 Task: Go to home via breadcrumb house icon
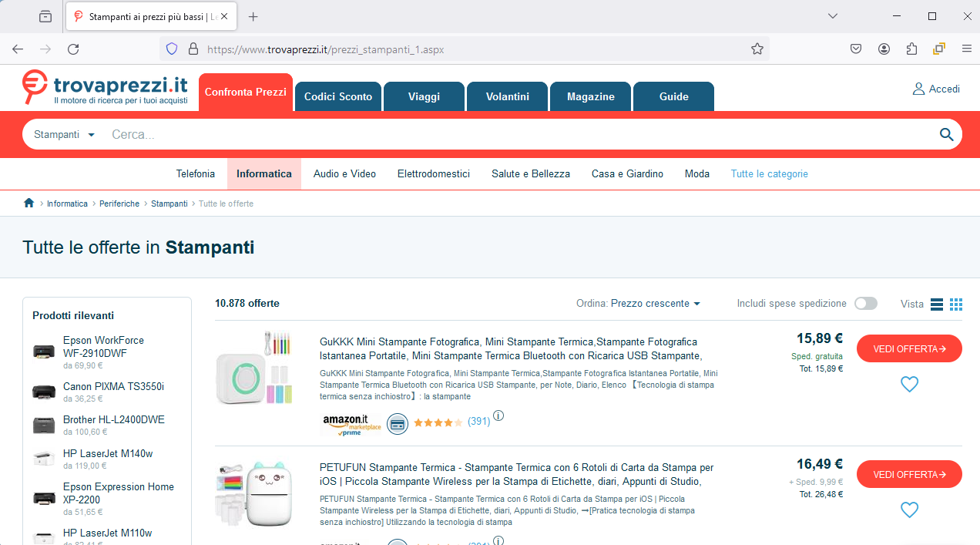29,204
